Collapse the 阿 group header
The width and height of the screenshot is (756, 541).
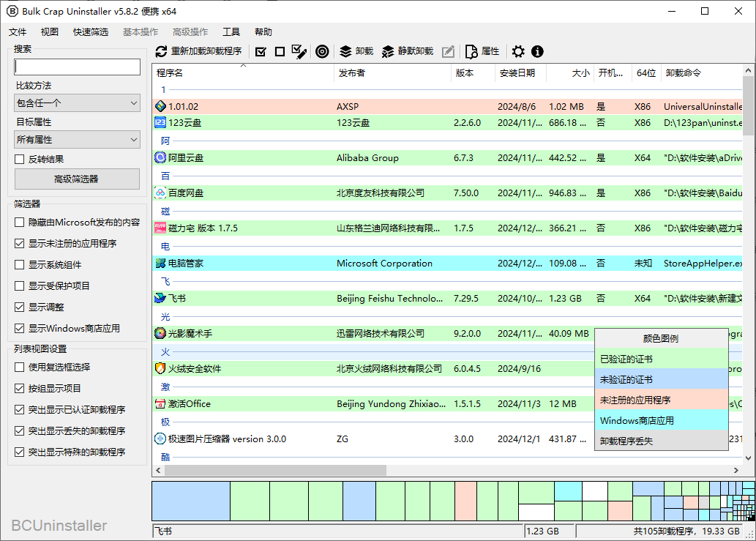point(165,141)
